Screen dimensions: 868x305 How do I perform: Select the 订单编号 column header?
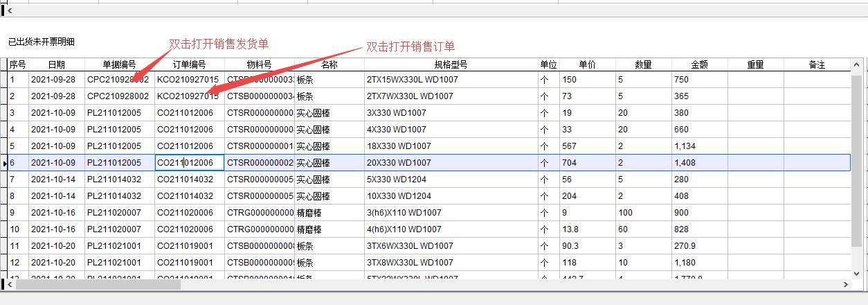[x=189, y=64]
